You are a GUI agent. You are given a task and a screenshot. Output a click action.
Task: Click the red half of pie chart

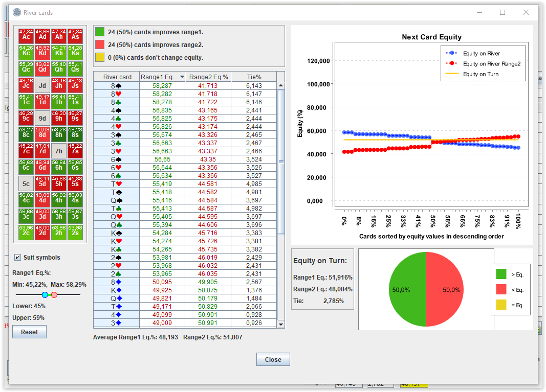(x=446, y=289)
